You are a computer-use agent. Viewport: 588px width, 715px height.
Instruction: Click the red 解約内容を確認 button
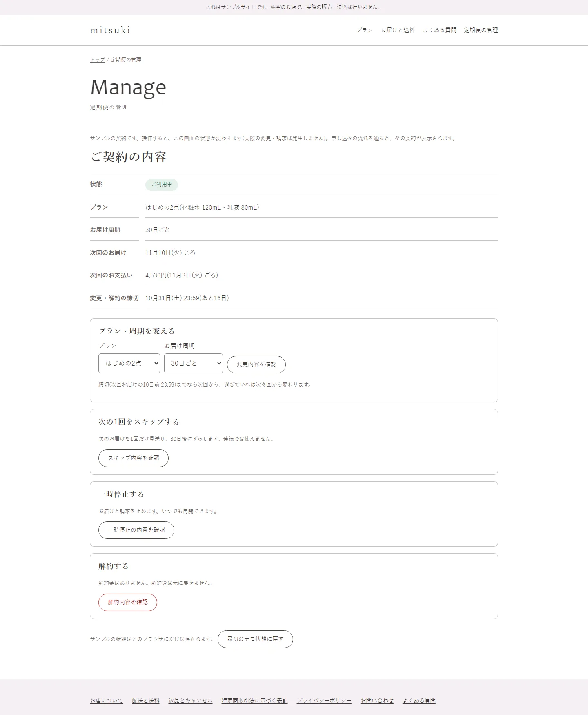(128, 602)
